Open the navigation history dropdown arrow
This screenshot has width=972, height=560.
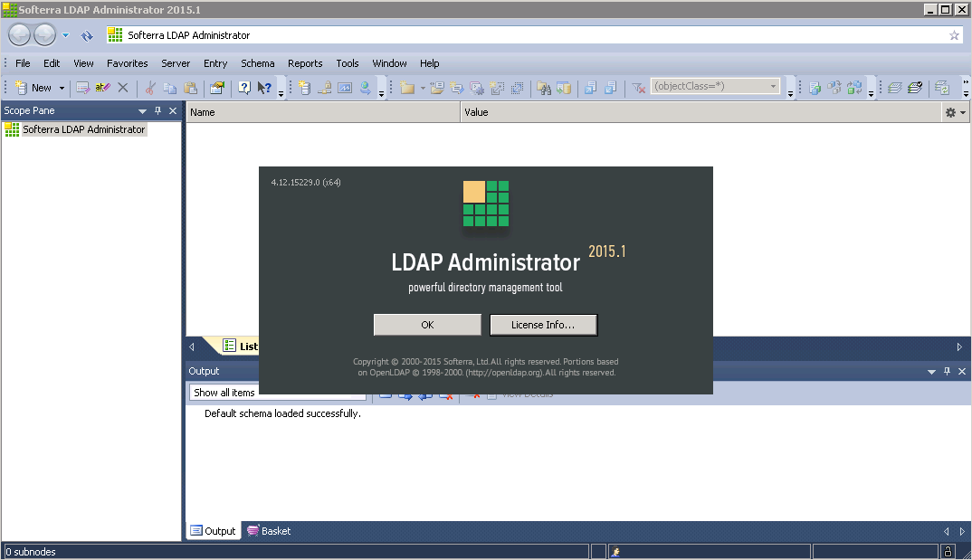pyautogui.click(x=65, y=35)
